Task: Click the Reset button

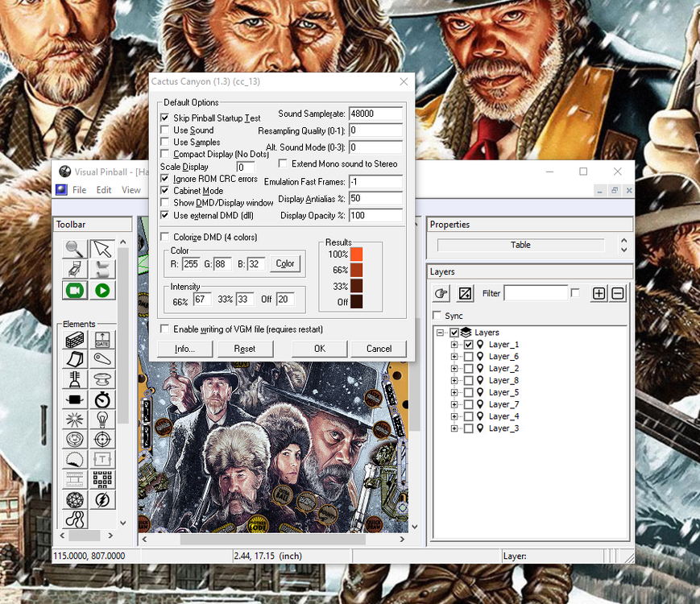Action: [245, 349]
